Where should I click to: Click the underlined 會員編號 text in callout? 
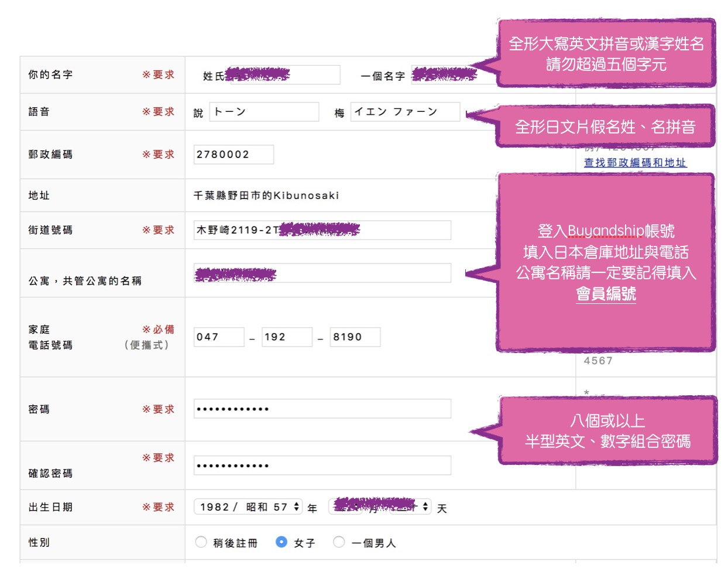click(x=606, y=294)
